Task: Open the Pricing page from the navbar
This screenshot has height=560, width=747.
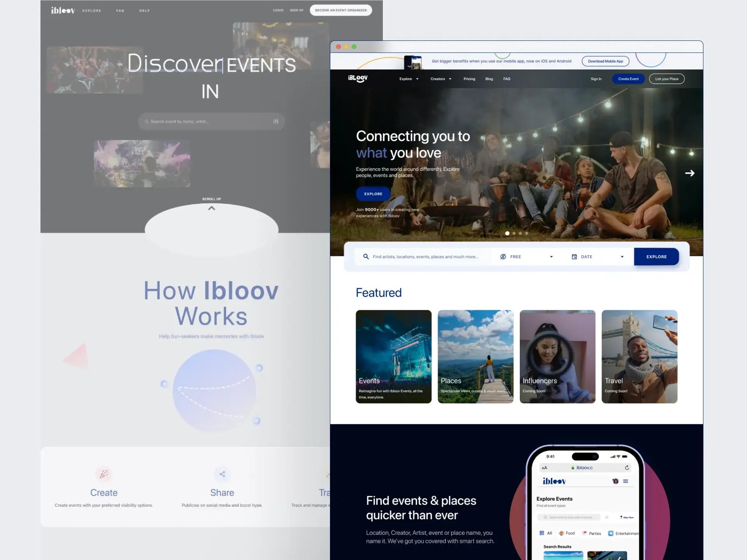Action: pos(469,79)
